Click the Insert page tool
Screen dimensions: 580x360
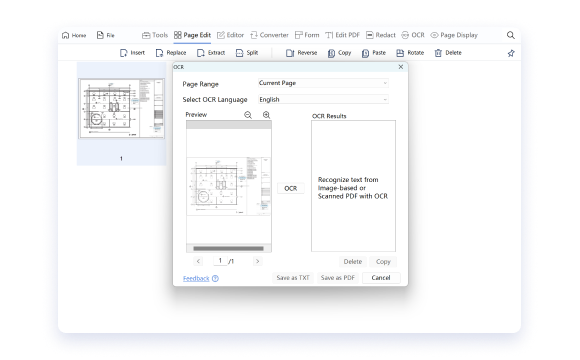[x=132, y=53]
